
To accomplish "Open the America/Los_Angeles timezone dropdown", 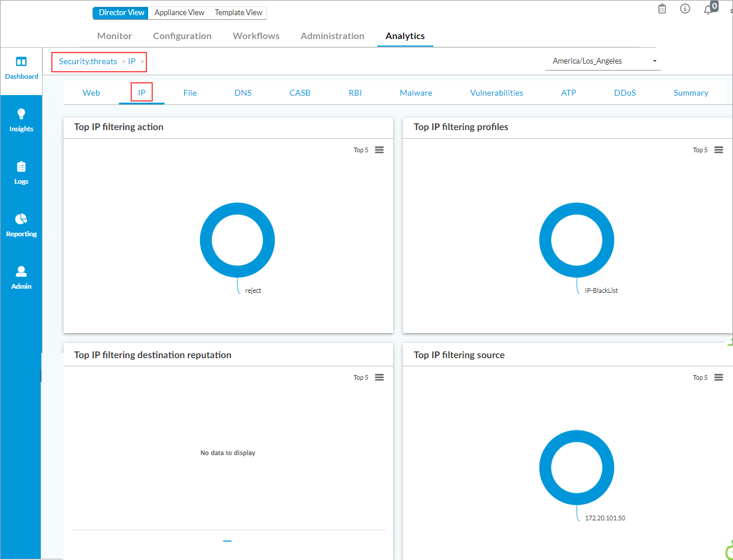I will click(x=602, y=61).
